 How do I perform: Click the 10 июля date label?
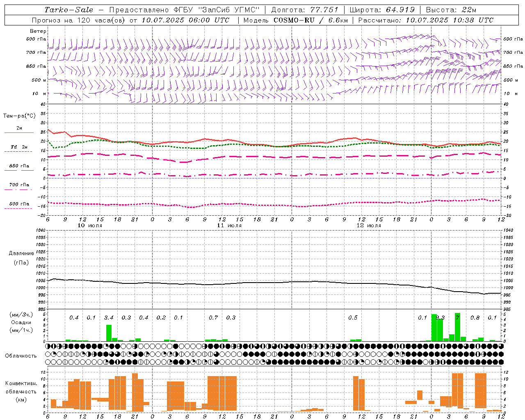click(x=90, y=226)
